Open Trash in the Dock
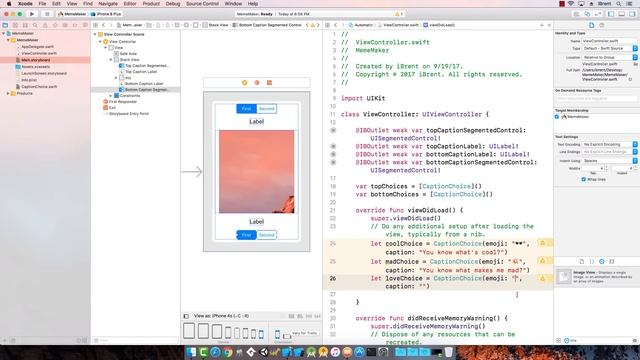This screenshot has width=640, height=360. [x=449, y=352]
